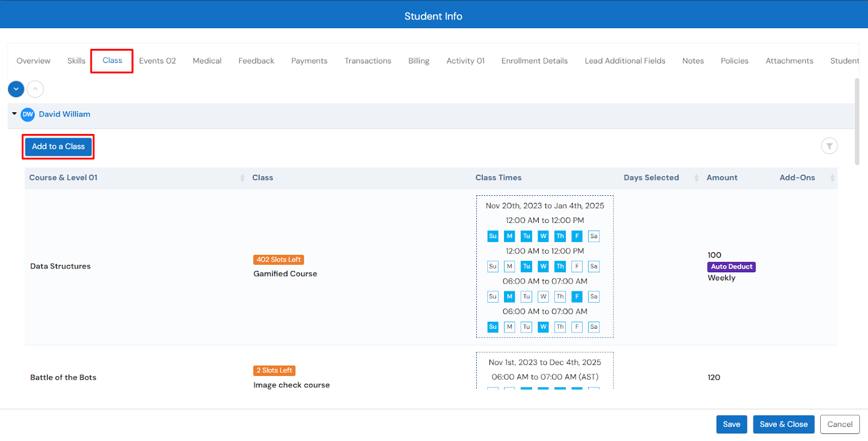Click the collapse-all up arrow button
This screenshot has width=868, height=441.
click(35, 89)
